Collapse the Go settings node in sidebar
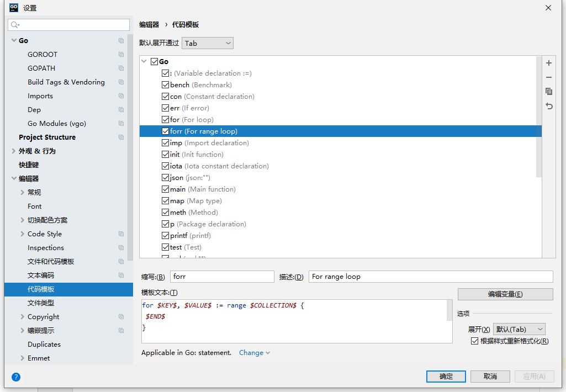Image resolution: width=566 pixels, height=392 pixels. click(x=14, y=40)
